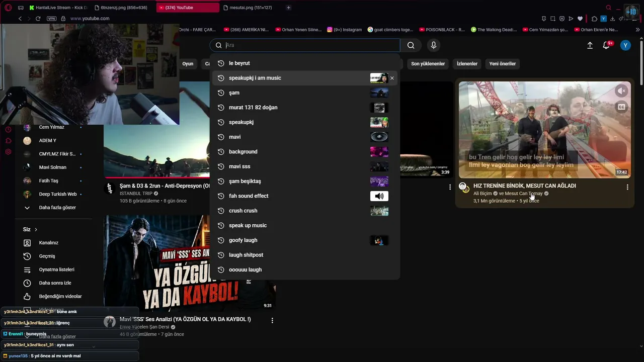The width and height of the screenshot is (644, 362).
Task: Click the Opera menu logo icon
Action: (x=8, y=8)
